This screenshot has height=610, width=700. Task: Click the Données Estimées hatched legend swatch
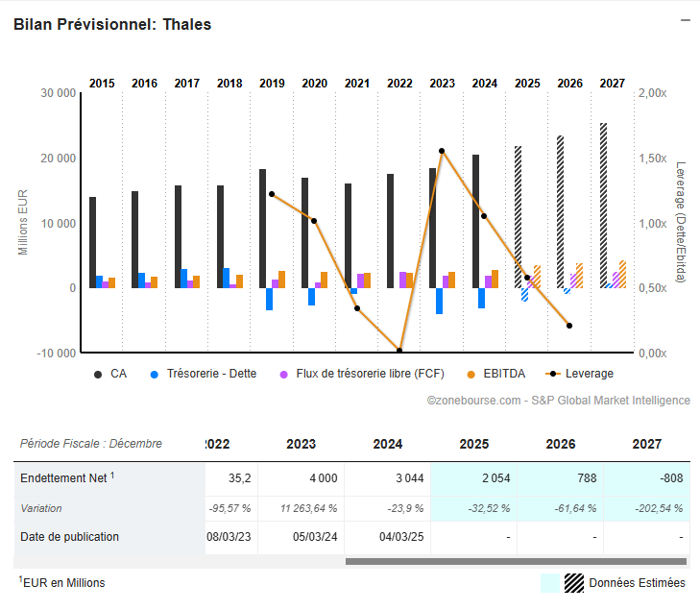point(574,583)
